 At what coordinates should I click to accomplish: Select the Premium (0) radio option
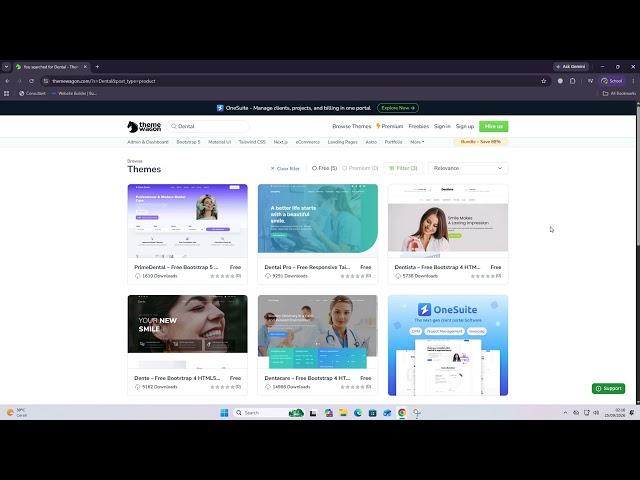click(360, 168)
